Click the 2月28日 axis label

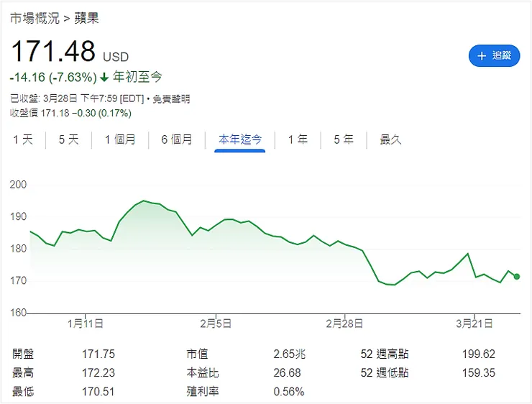pos(344,323)
